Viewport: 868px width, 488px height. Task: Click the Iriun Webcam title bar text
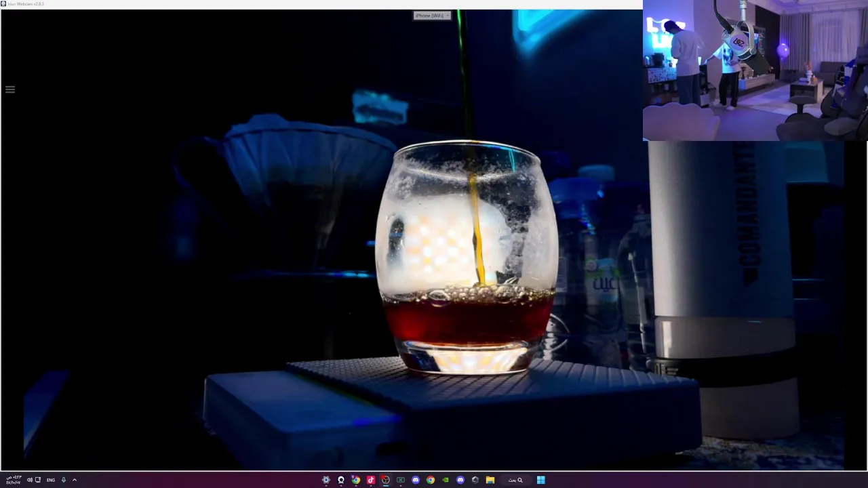[x=26, y=4]
